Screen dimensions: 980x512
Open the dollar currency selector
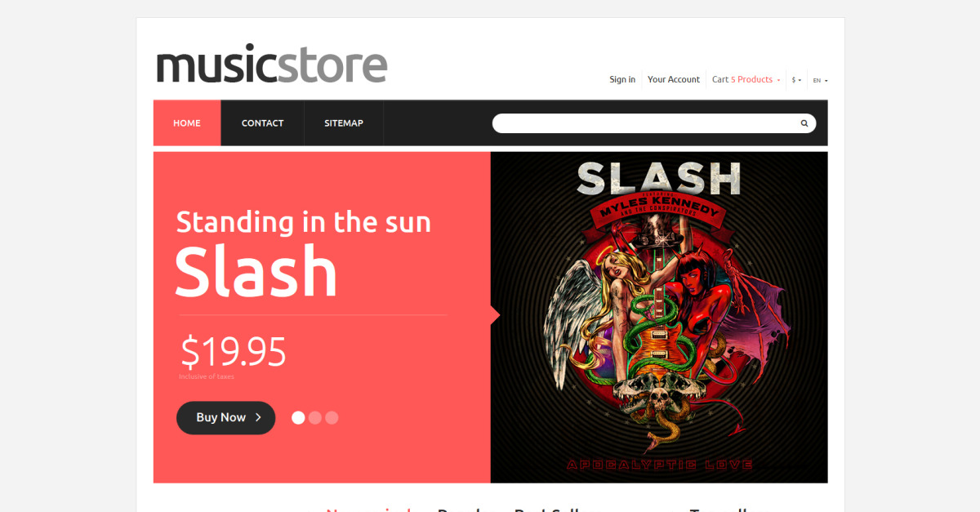point(796,80)
